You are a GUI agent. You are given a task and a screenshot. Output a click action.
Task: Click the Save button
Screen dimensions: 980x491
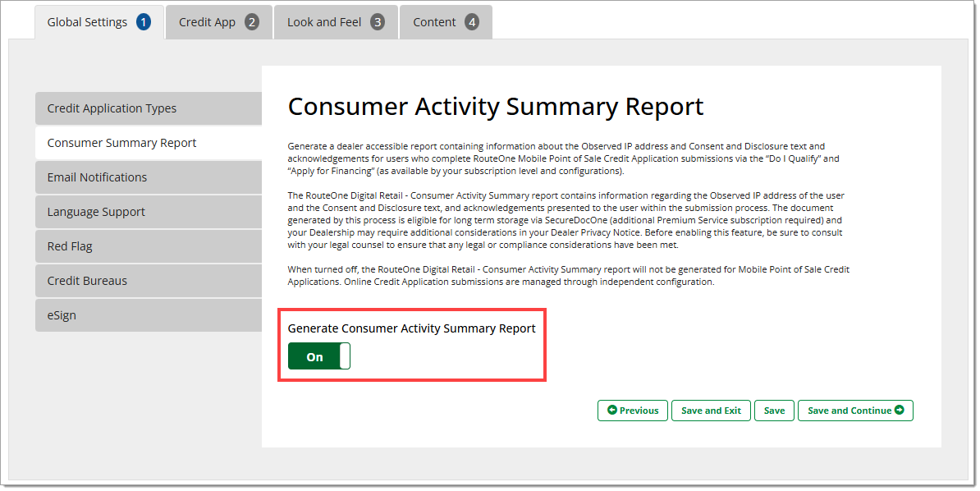click(x=774, y=411)
